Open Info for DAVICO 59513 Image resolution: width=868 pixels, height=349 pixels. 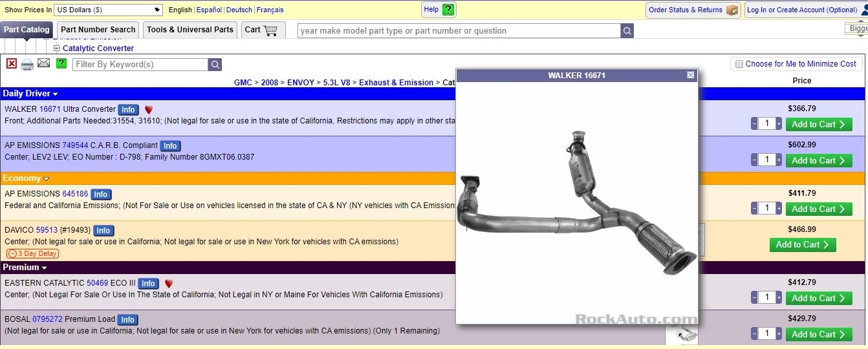click(103, 231)
